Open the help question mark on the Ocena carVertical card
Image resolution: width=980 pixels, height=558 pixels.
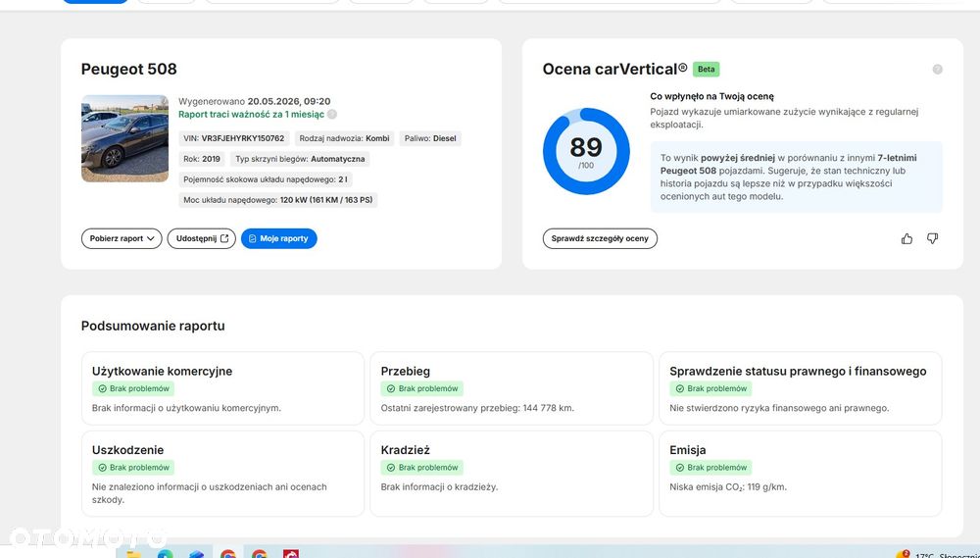coord(937,70)
